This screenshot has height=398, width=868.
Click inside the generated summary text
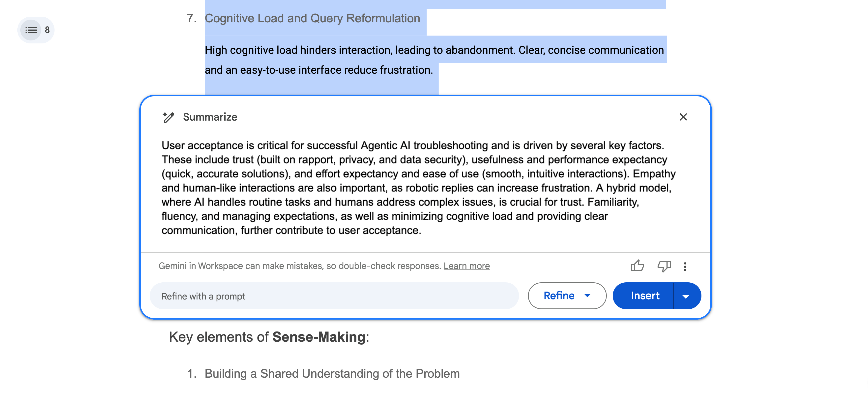[418, 188]
